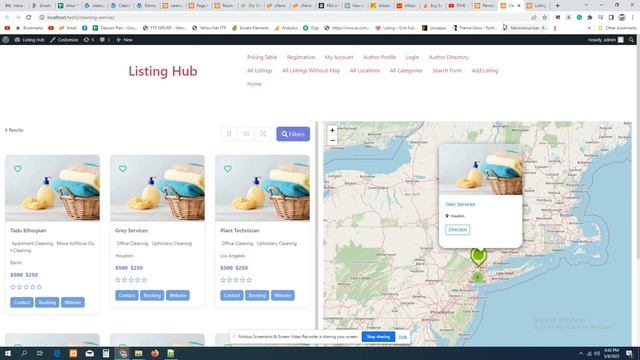Toggle fullscreen listing view icon

coord(263,134)
